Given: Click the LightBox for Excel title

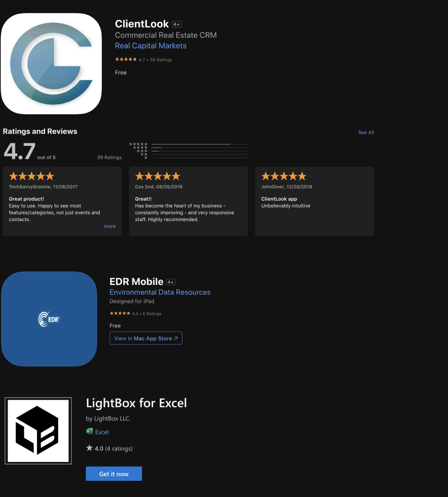Looking at the screenshot, I should pos(136,403).
